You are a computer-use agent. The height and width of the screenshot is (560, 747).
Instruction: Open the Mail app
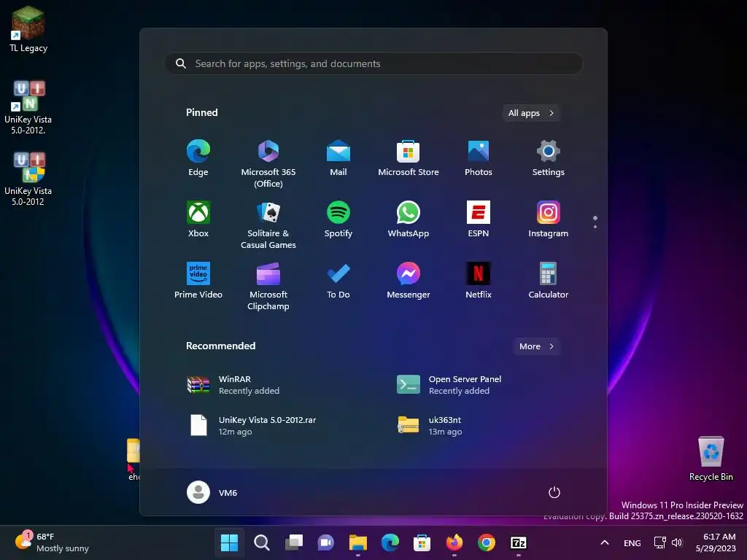pyautogui.click(x=338, y=158)
